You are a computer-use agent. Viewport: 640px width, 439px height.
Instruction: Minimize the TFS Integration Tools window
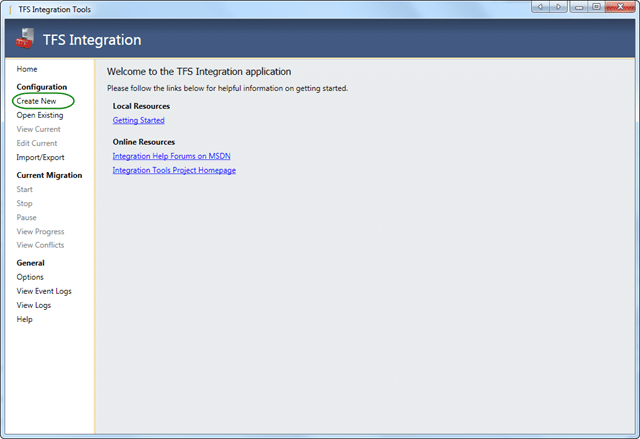coord(578,7)
